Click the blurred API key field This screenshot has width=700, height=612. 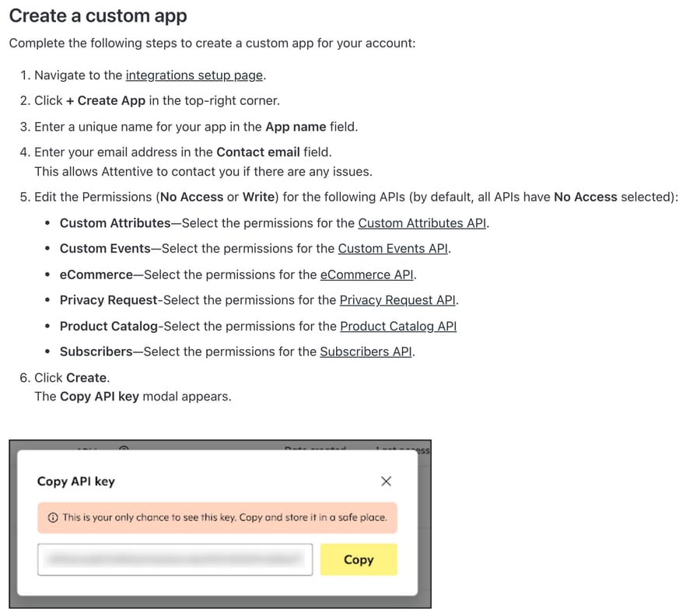[x=175, y=559]
